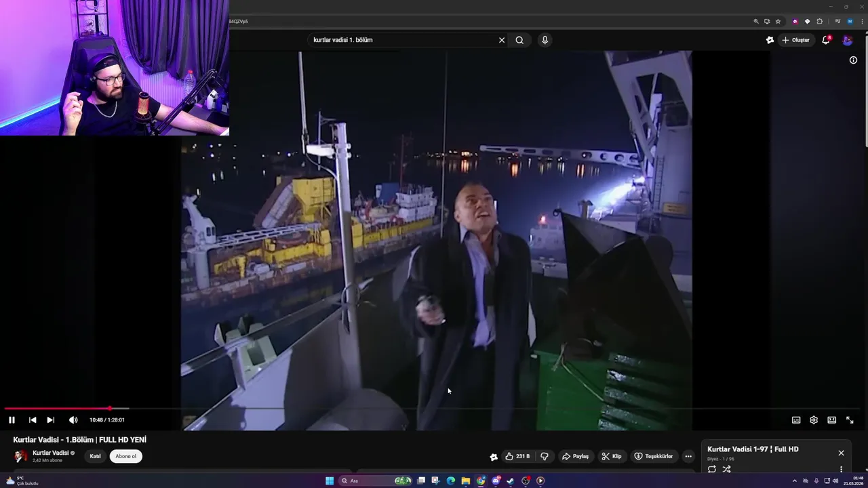Open the browser media controls icon
Screen dimensions: 868x488
[838, 21]
